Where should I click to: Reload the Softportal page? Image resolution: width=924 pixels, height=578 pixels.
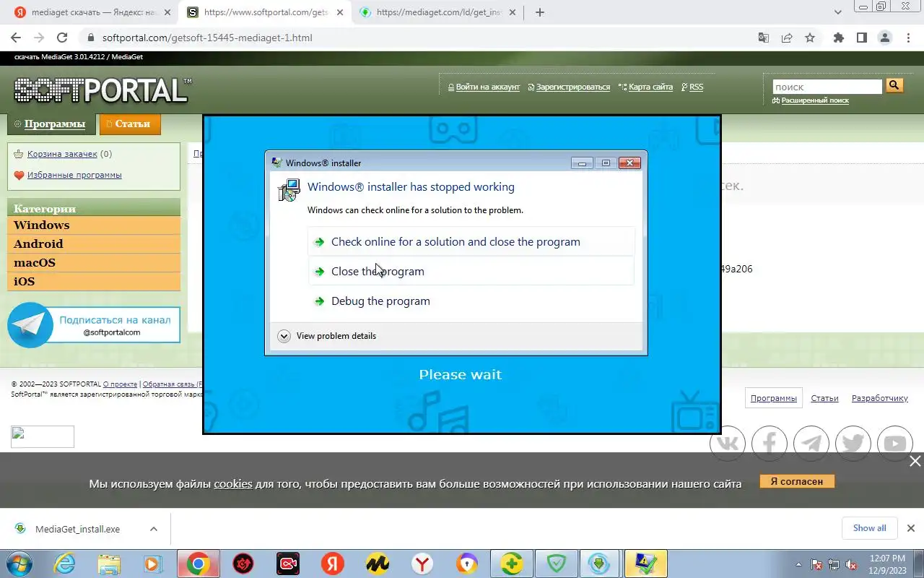(62, 38)
